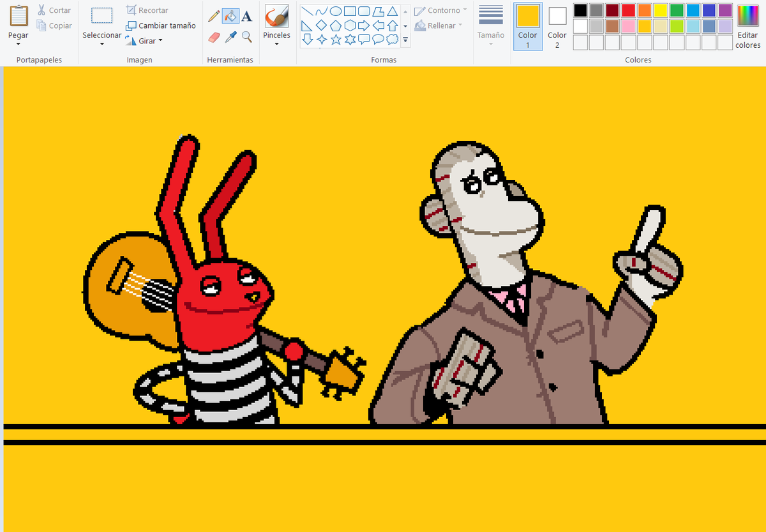The image size is (766, 532).
Task: Select the Fill with color bucket tool
Action: pyautogui.click(x=230, y=17)
